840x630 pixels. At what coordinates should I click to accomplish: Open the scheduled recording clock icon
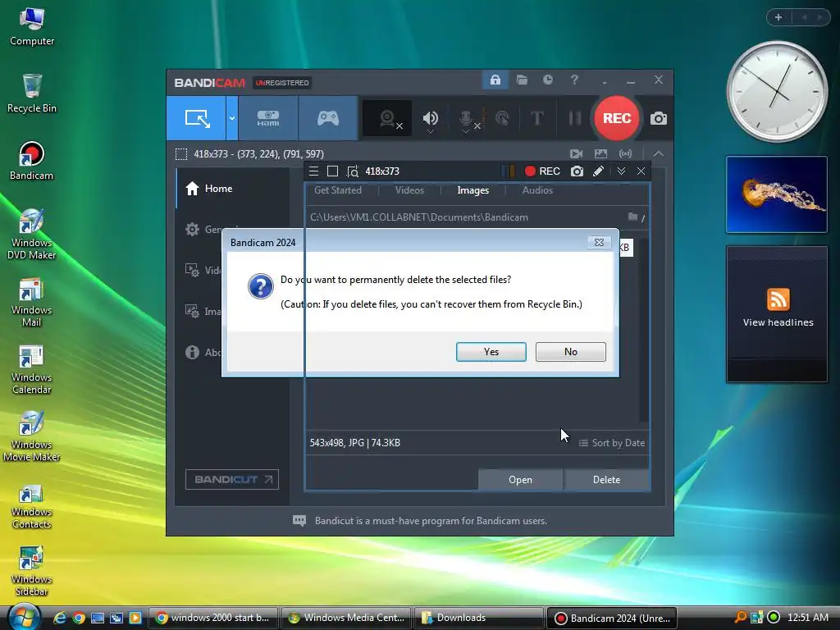pyautogui.click(x=547, y=80)
